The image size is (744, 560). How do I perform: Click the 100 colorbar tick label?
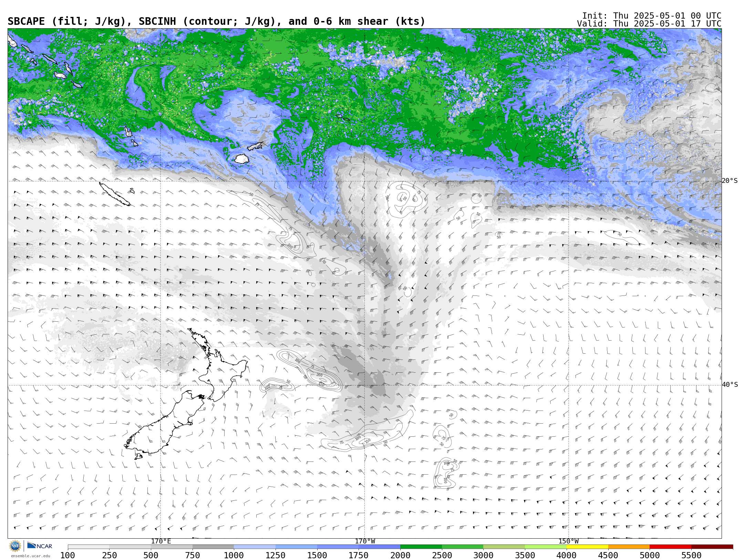(68, 556)
